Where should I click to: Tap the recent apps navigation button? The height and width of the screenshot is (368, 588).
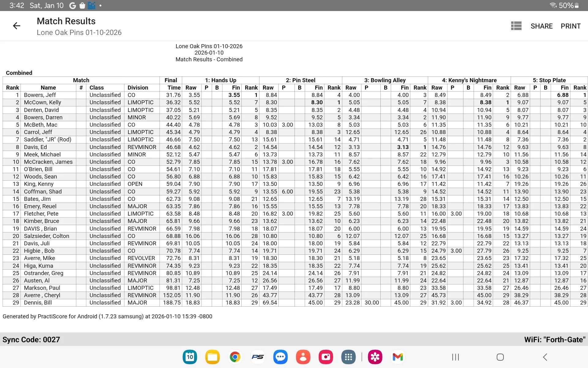tap(455, 357)
